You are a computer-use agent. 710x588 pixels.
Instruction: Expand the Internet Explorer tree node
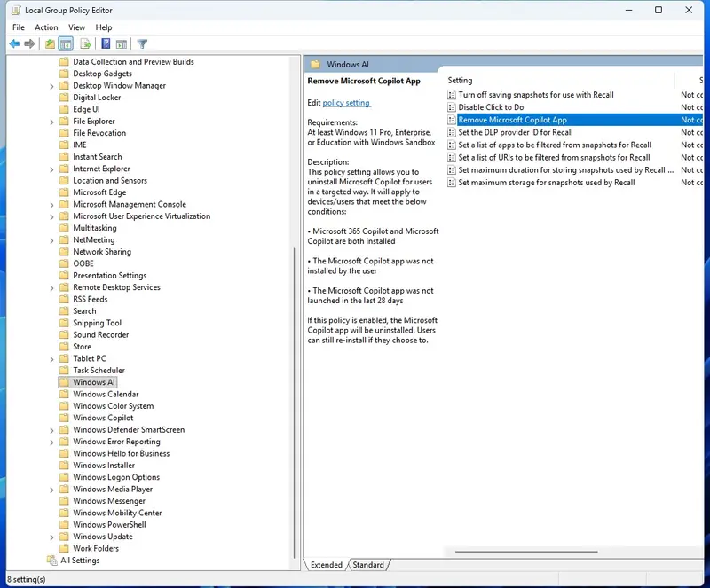[x=51, y=169]
